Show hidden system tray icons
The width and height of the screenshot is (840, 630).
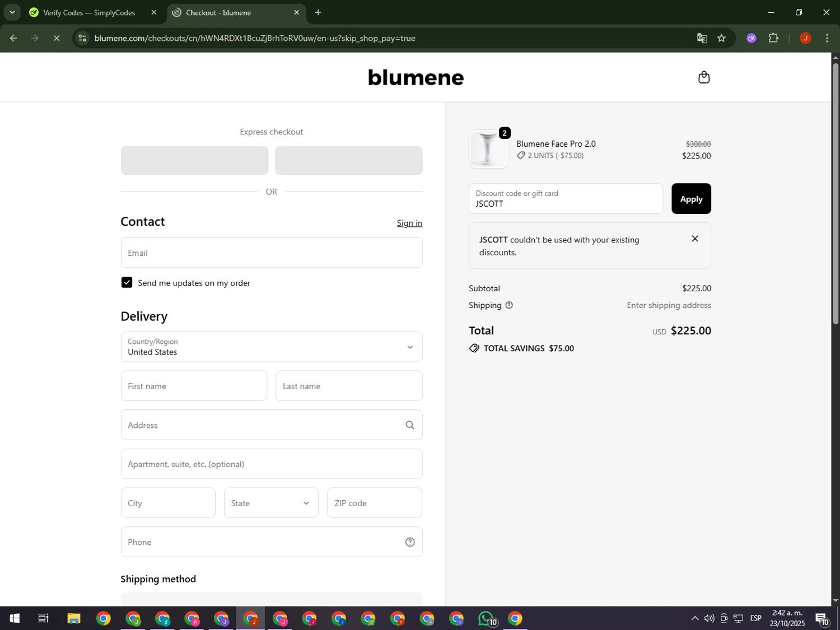point(694,618)
